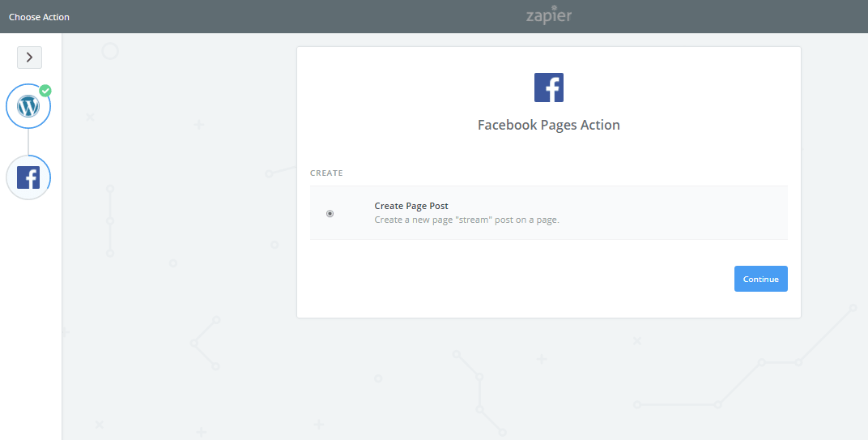Select the Create Page Post option row

coord(549,213)
